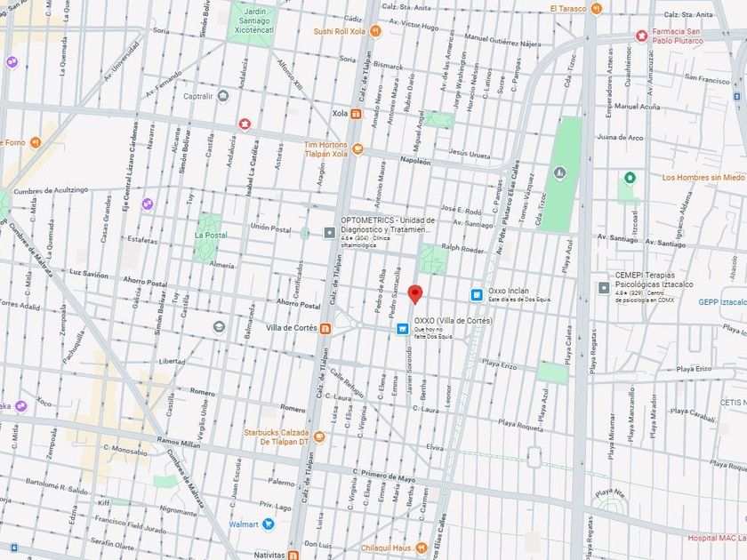This screenshot has width=747, height=560.
Task: Click the Estafetas street label
Action: tap(142, 239)
